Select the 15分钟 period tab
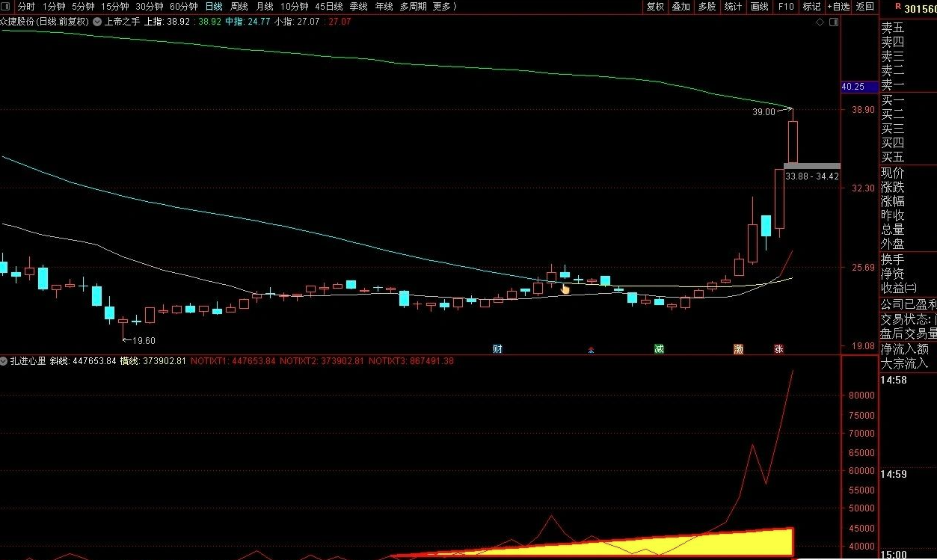This screenshot has height=560, width=937. tap(115, 6)
